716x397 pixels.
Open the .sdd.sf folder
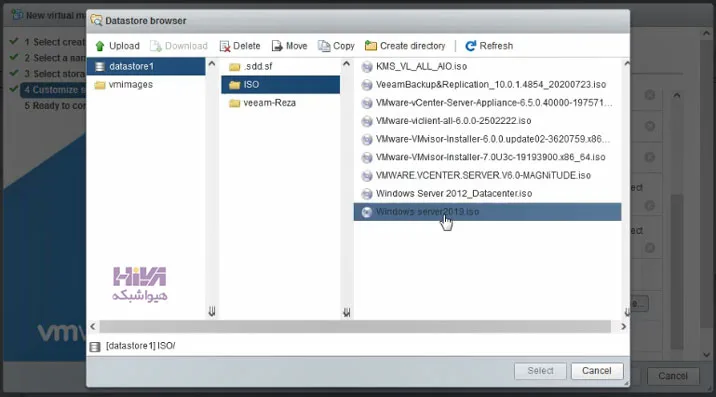280,66
